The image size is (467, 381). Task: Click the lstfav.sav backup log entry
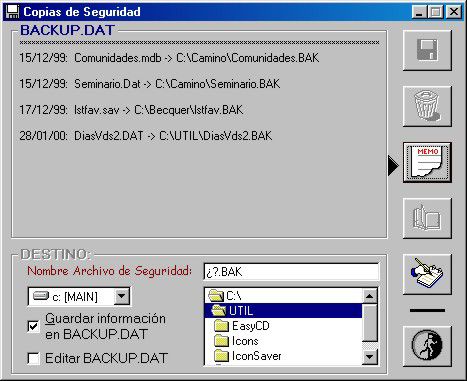[131, 110]
